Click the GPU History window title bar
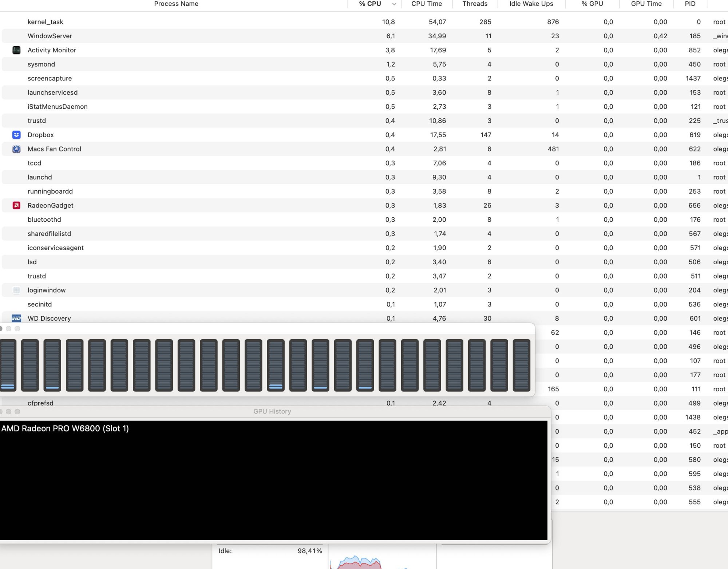 click(x=272, y=411)
